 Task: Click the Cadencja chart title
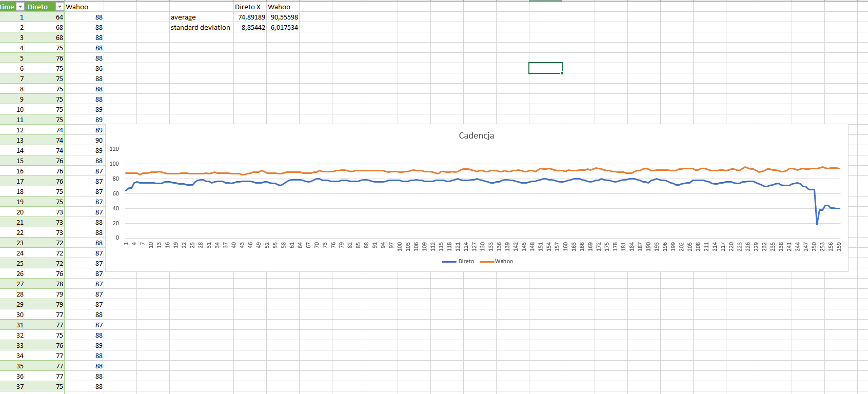coord(476,135)
